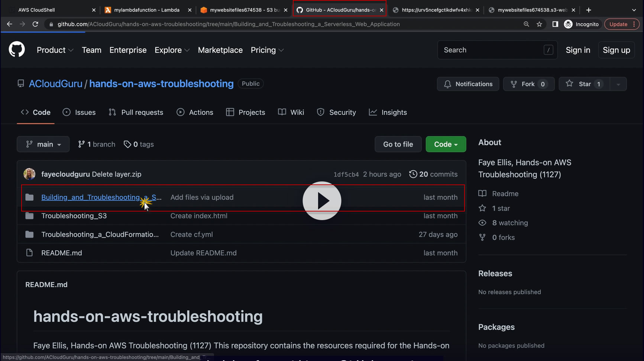Select the Actions tab

pyautogui.click(x=195, y=112)
